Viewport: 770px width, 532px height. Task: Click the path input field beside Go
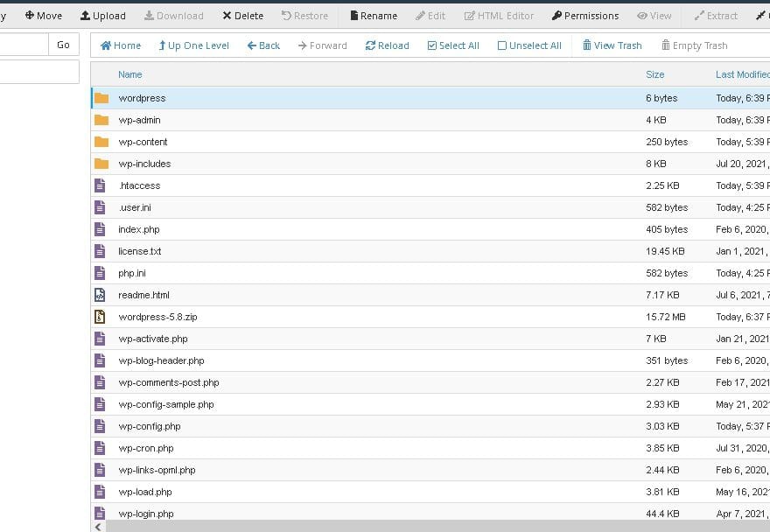point(24,45)
